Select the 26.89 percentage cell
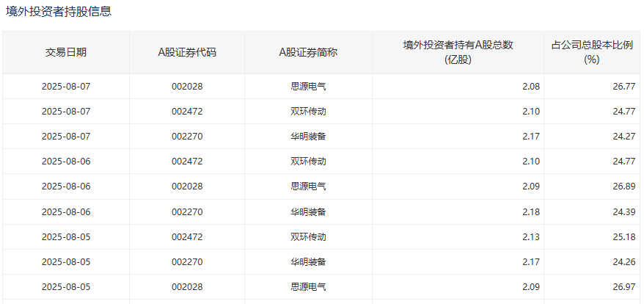Image resolution: width=644 pixels, height=304 pixels. tap(623, 187)
